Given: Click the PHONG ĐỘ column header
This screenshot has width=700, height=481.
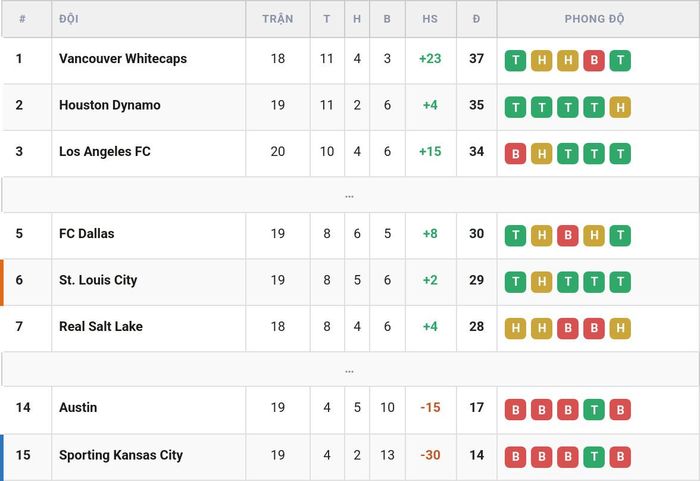Looking at the screenshot, I should point(594,19).
